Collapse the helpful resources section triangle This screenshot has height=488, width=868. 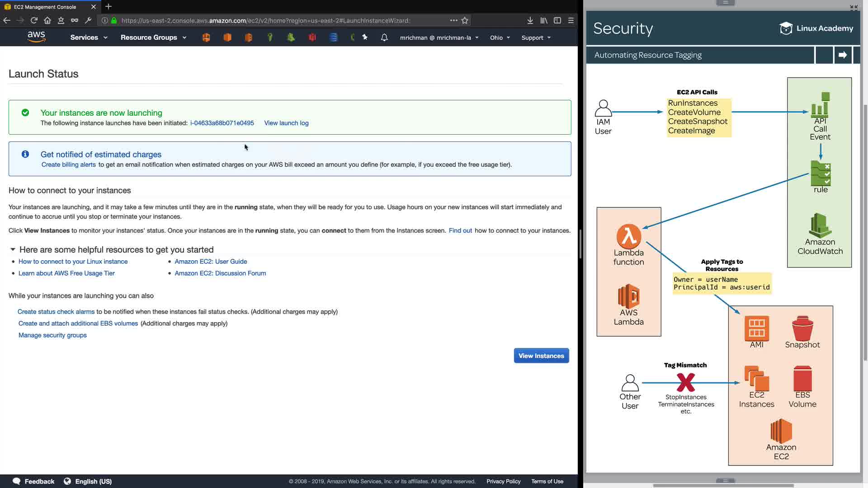click(13, 249)
